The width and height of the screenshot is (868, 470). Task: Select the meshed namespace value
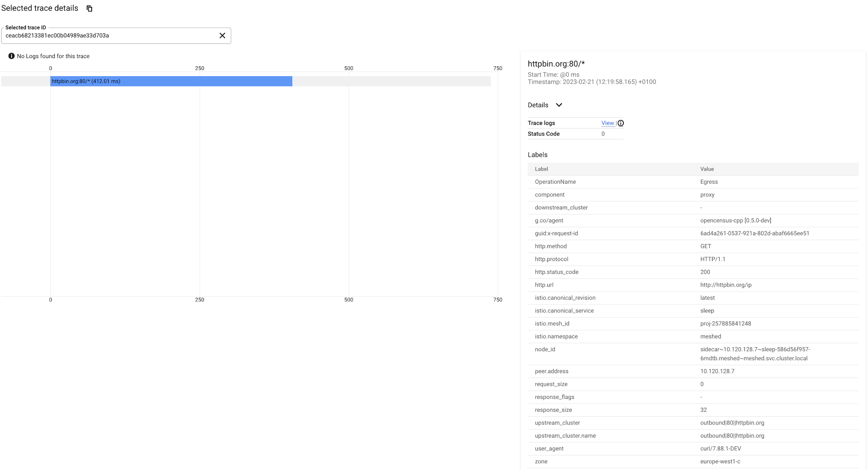[711, 337]
